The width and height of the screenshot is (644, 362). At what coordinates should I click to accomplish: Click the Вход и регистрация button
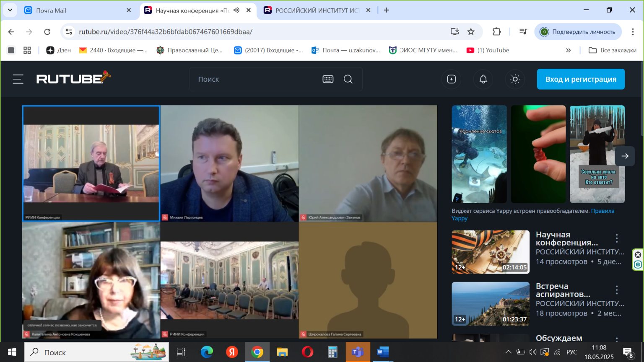coord(581,79)
